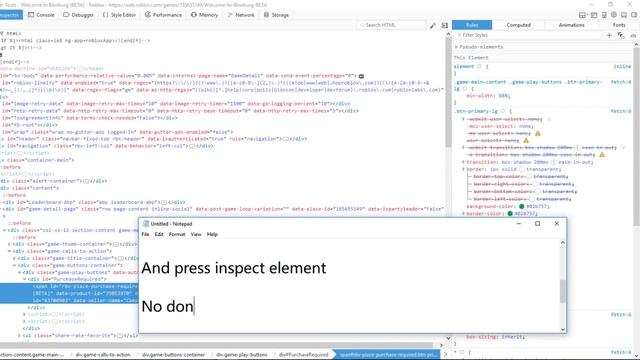This screenshot has height=360, width=640.
Task: Click the warning icon beside -ms-user-select
Action: point(538,133)
